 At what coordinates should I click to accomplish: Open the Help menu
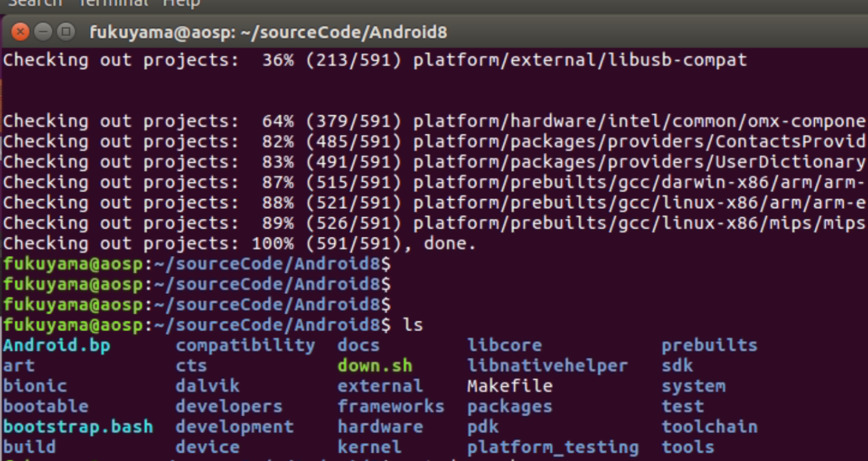tap(182, 4)
